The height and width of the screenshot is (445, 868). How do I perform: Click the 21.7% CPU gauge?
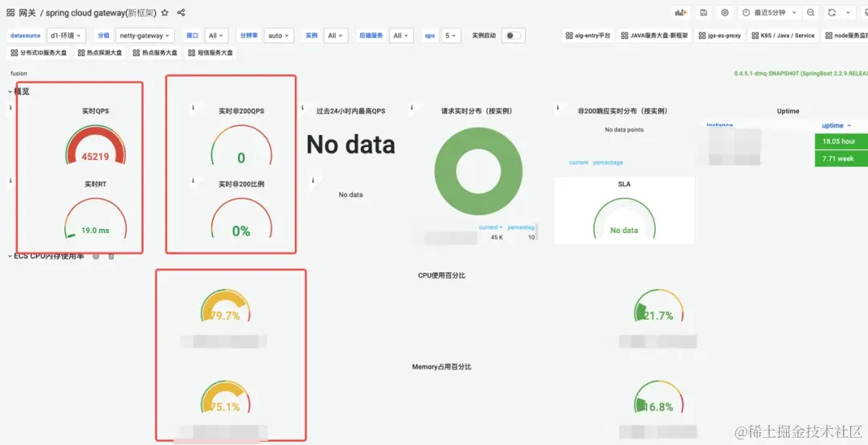click(658, 307)
